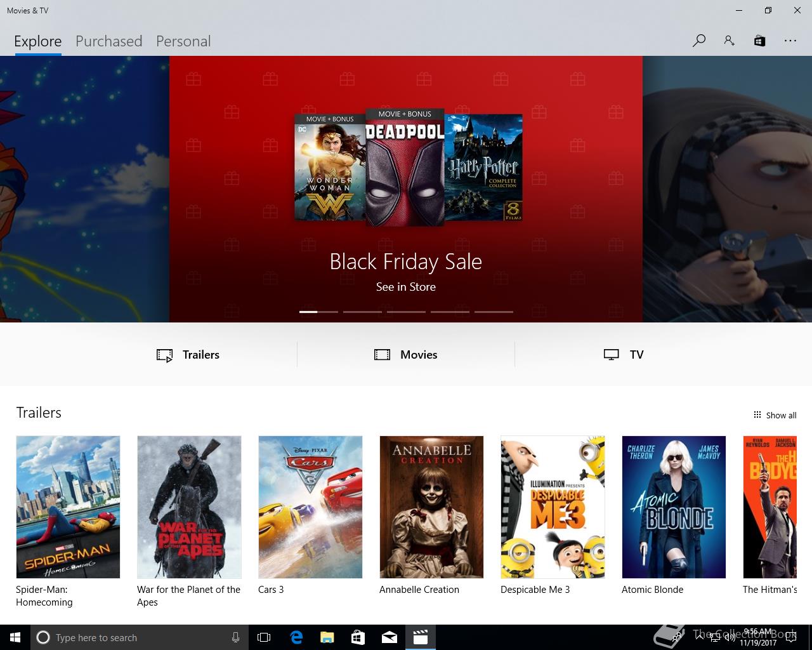Image resolution: width=812 pixels, height=650 pixels.
Task: Click the taskbar clock and date
Action: [x=758, y=637]
